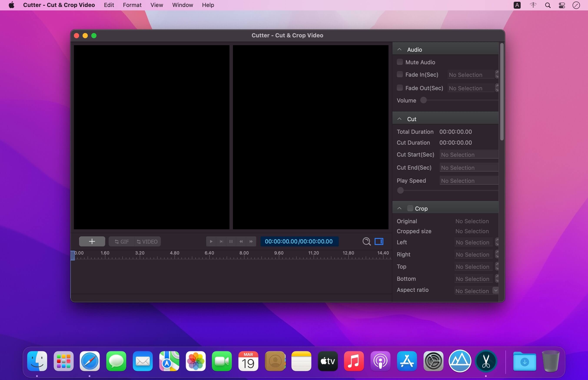
Task: Enable the Crop checkbox
Action: click(410, 208)
